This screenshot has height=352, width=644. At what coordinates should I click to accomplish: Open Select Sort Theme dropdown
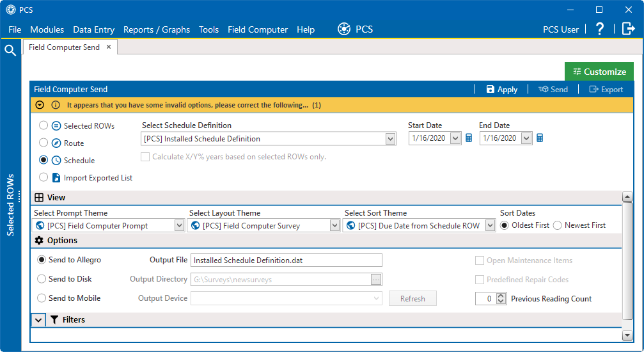tap(490, 225)
